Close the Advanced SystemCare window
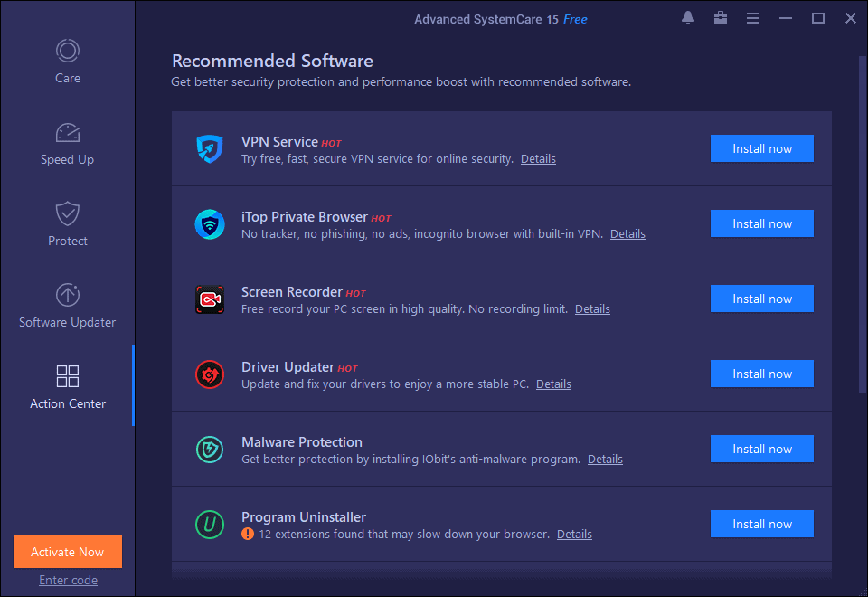This screenshot has width=868, height=597. point(851,18)
